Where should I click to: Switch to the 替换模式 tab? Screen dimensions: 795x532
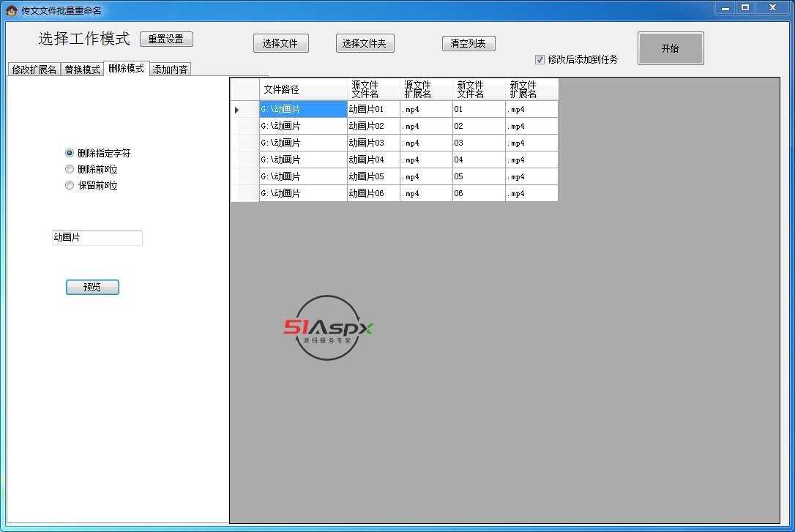click(x=82, y=70)
